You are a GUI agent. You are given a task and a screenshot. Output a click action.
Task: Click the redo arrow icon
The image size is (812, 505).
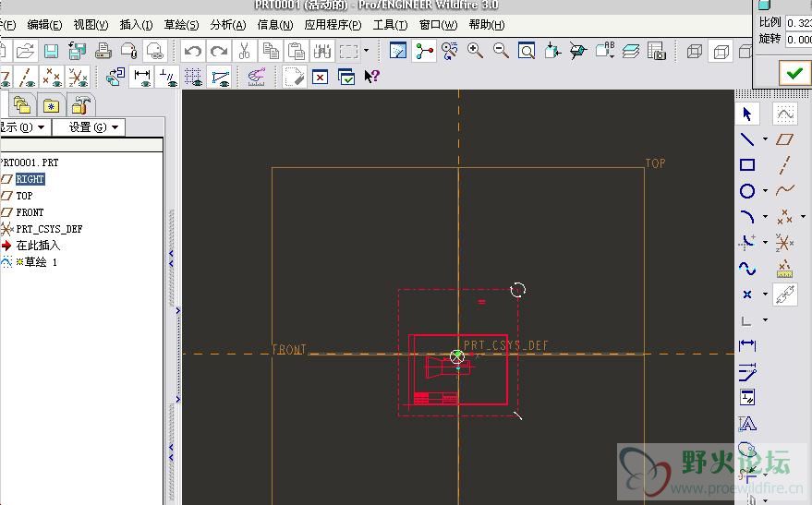pos(219,51)
